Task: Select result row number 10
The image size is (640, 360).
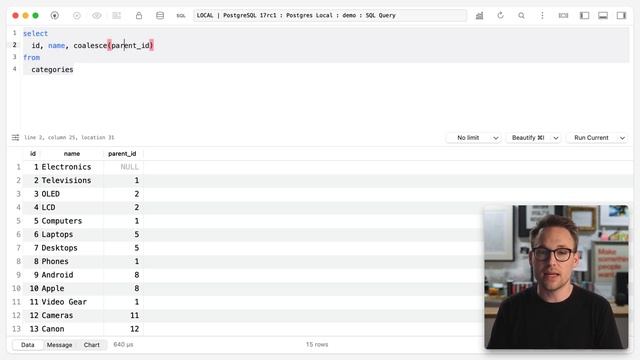Action: click(16, 288)
